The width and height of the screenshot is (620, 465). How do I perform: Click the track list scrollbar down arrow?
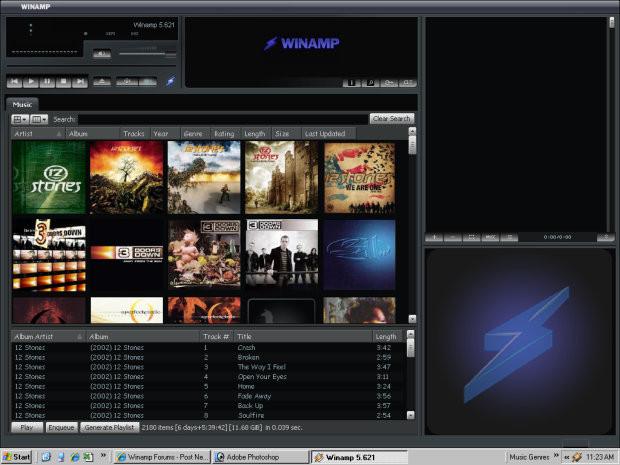click(x=410, y=415)
